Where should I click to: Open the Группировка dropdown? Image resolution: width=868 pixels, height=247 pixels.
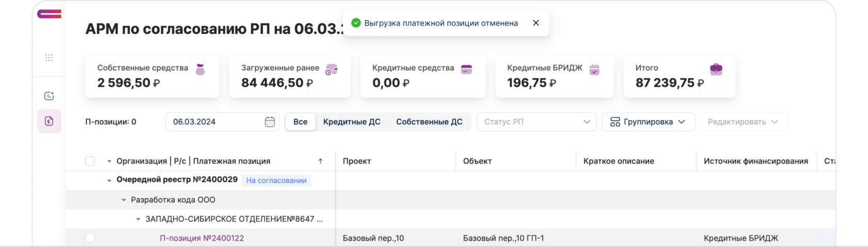(x=648, y=122)
